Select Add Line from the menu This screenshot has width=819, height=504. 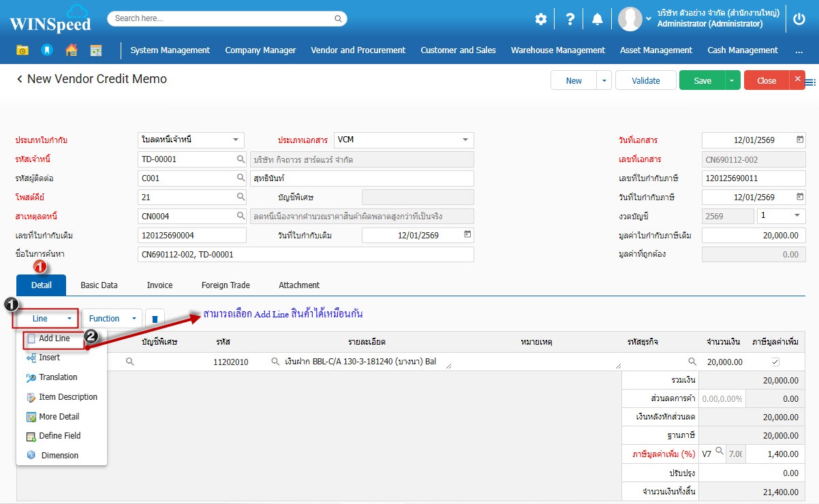point(54,338)
